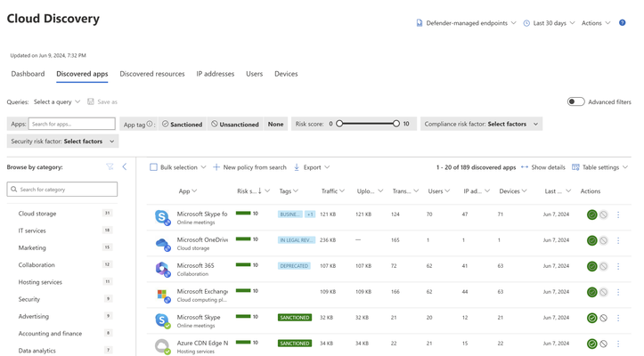Mark Microsoft 365 as sanctioned with green check
This screenshot has width=644, height=356.
591,266
